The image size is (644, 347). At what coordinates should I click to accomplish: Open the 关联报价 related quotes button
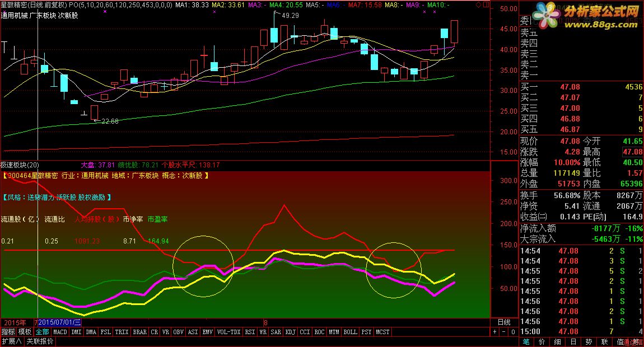coord(40,341)
